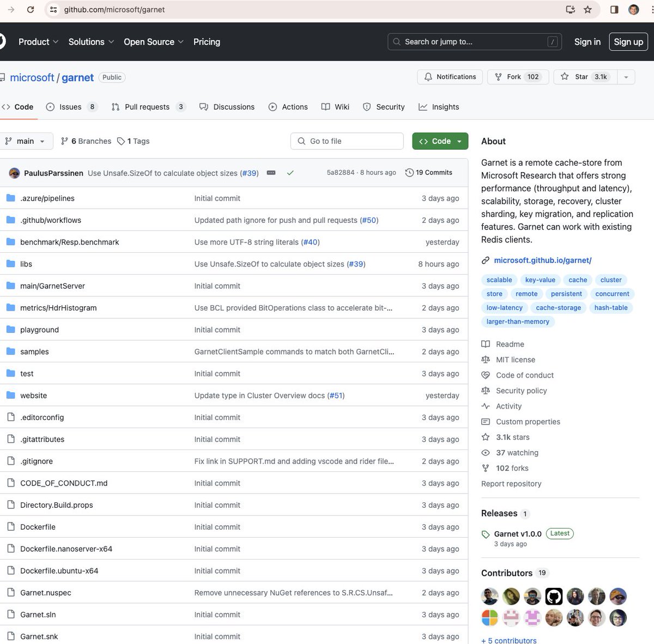654x644 pixels.
Task: View 37 watching link
Action: pos(517,453)
